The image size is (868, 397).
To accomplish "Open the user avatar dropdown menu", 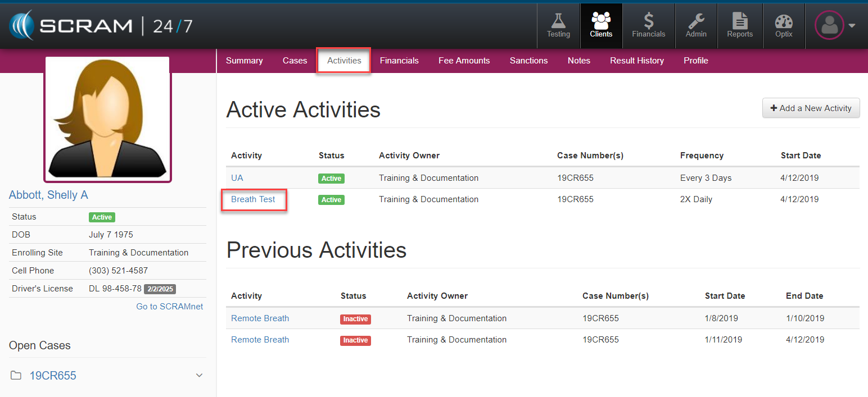I will pyautogui.click(x=835, y=25).
